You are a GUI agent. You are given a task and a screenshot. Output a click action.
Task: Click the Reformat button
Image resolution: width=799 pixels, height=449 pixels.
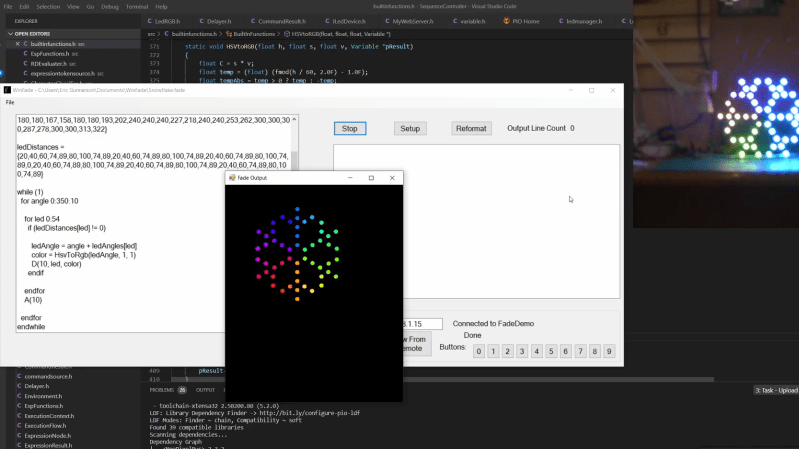pos(470,128)
